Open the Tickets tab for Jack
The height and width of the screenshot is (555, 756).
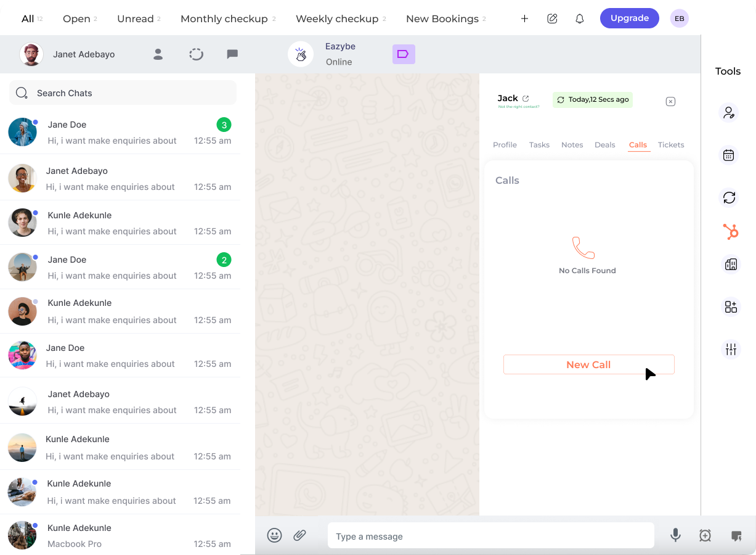pyautogui.click(x=670, y=145)
